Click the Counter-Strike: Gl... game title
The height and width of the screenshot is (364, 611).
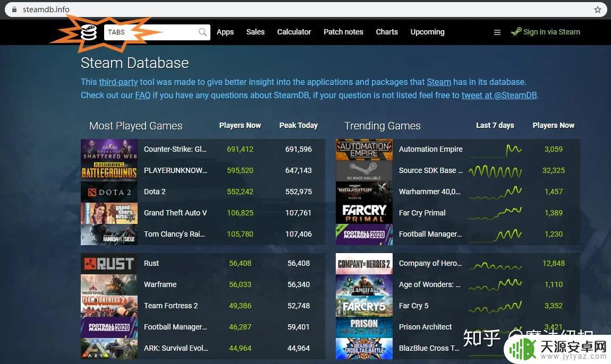tap(175, 149)
